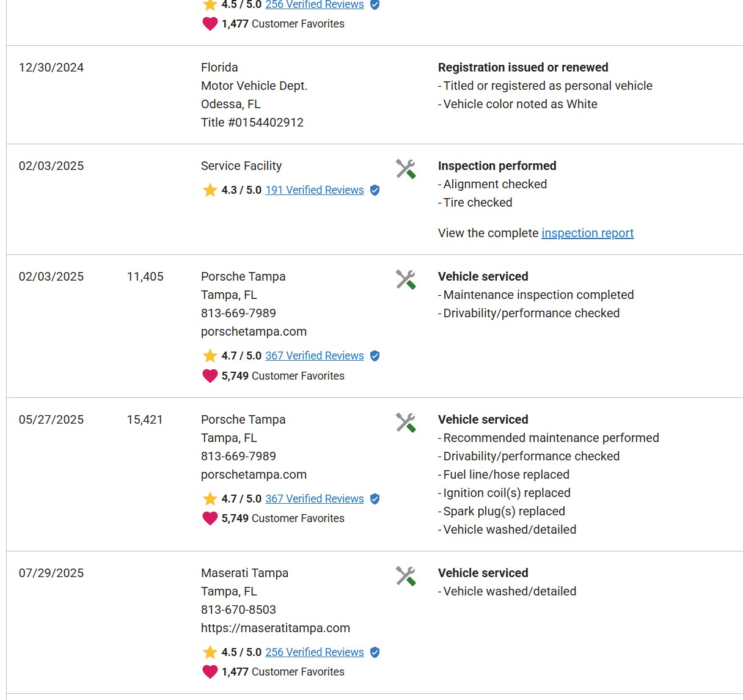Click verified badge after 191 Verified Reviews
This screenshot has width=743, height=700.
[375, 190]
